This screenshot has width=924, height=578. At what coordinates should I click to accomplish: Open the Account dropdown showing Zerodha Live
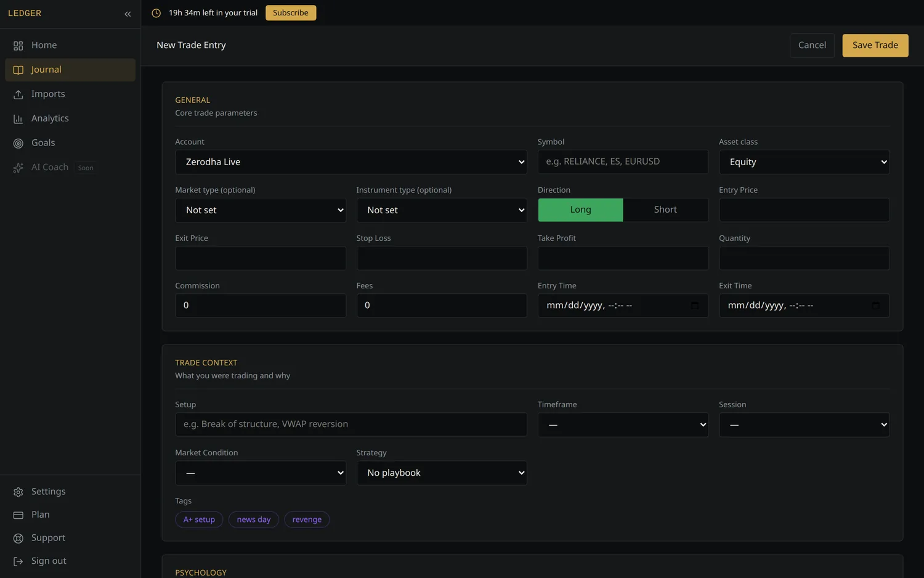[x=351, y=162]
